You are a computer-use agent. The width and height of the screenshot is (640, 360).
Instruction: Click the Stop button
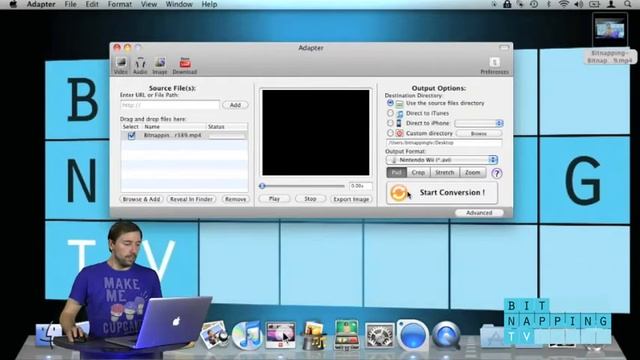tap(310, 199)
